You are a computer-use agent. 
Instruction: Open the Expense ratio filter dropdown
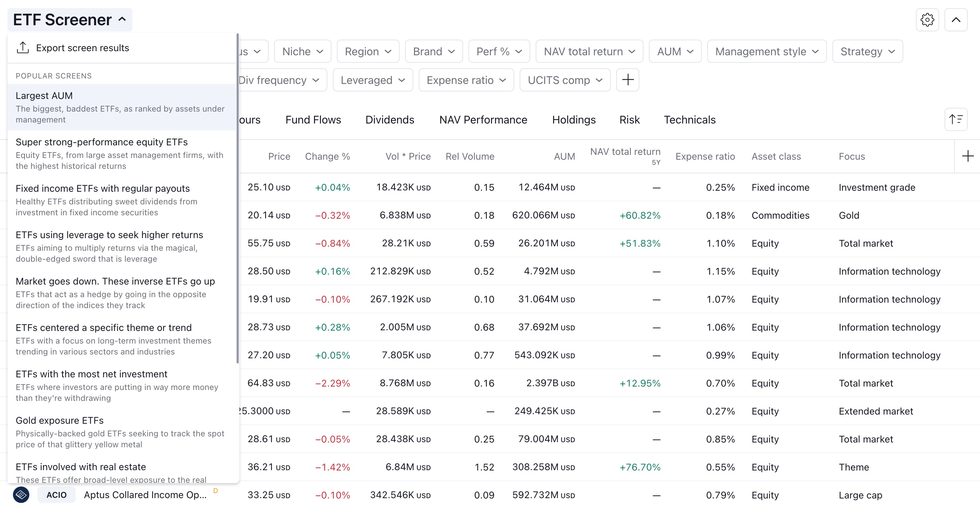tap(466, 80)
